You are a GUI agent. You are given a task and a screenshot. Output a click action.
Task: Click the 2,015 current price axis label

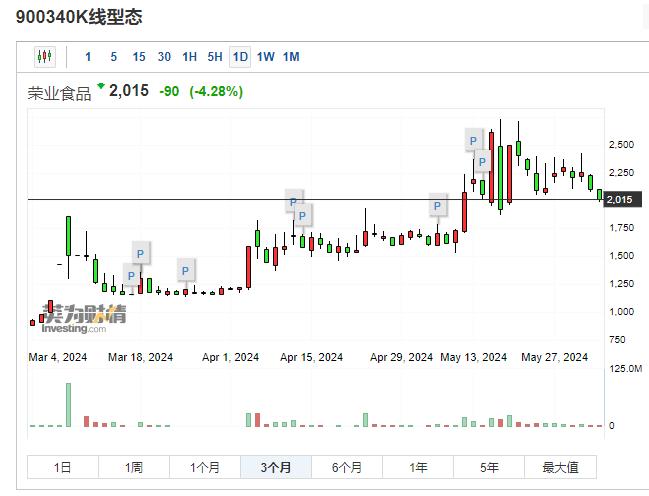(x=621, y=200)
